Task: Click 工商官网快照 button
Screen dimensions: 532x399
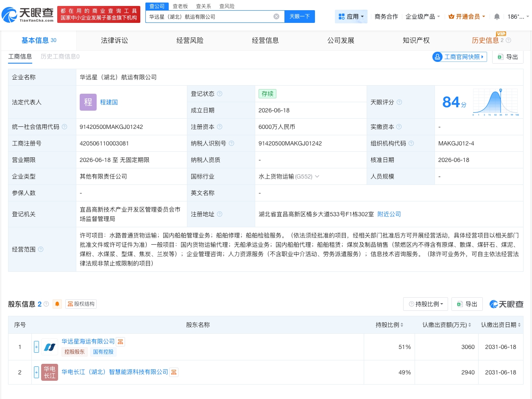Action: pos(460,57)
